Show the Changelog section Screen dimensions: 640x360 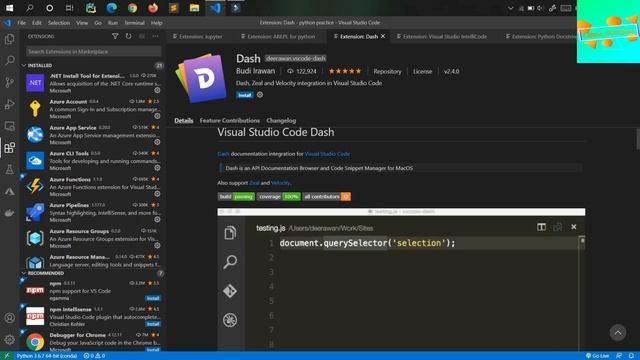point(281,120)
